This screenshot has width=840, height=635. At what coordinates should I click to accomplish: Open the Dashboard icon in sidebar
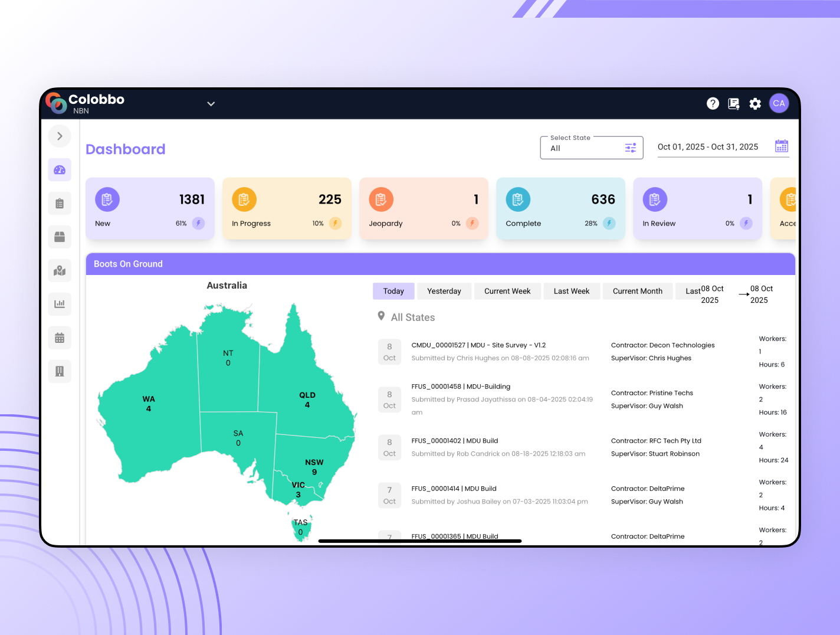(x=60, y=169)
